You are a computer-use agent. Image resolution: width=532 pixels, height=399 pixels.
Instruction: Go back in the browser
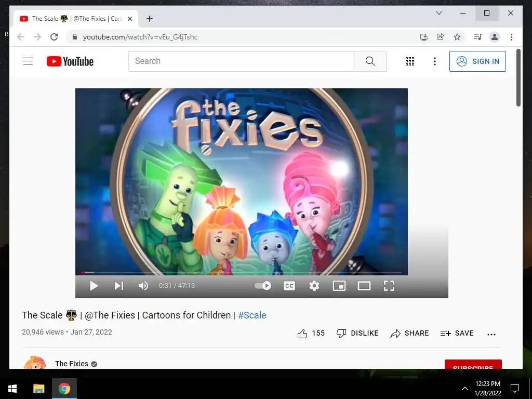pyautogui.click(x=21, y=37)
